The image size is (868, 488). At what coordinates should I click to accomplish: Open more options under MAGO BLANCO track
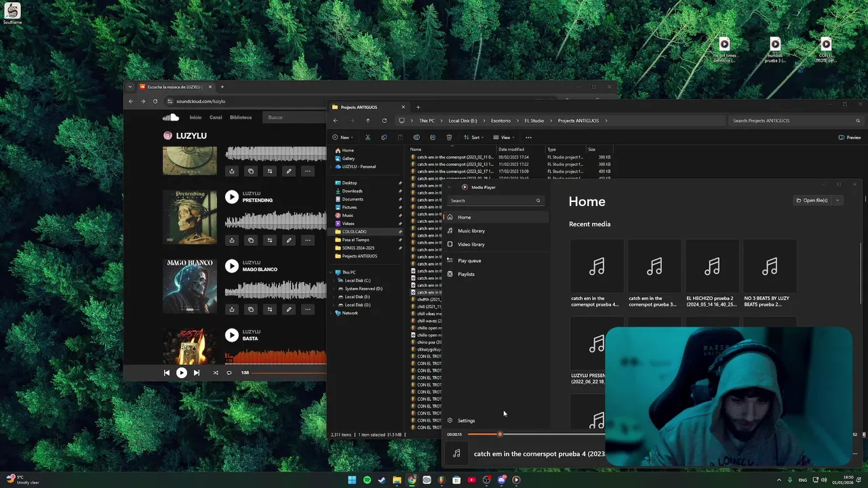click(x=308, y=309)
